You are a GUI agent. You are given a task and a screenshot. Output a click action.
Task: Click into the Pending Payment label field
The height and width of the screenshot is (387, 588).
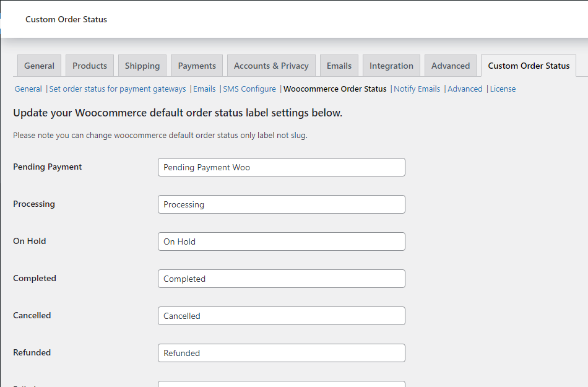point(281,167)
